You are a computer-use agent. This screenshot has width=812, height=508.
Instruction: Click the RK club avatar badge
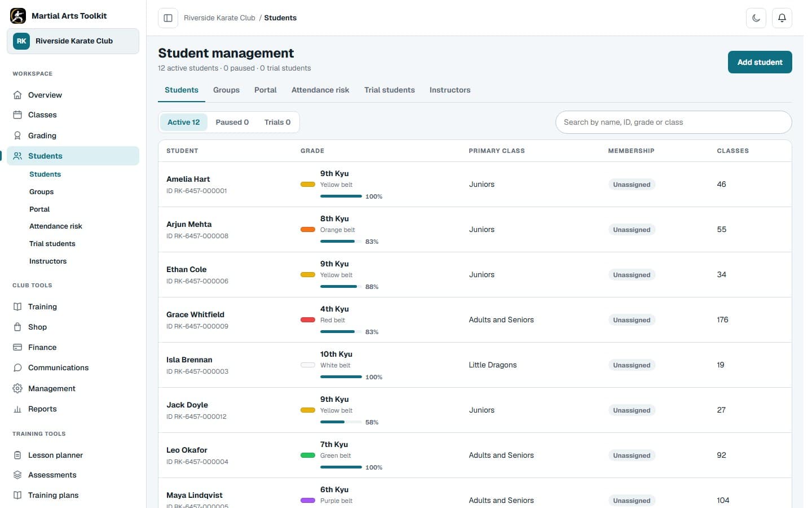(21, 41)
